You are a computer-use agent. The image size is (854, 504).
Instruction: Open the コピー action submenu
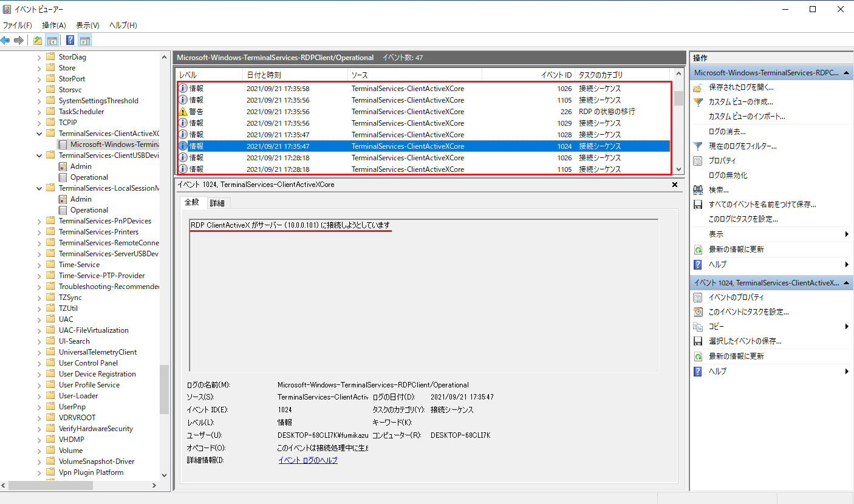click(716, 327)
